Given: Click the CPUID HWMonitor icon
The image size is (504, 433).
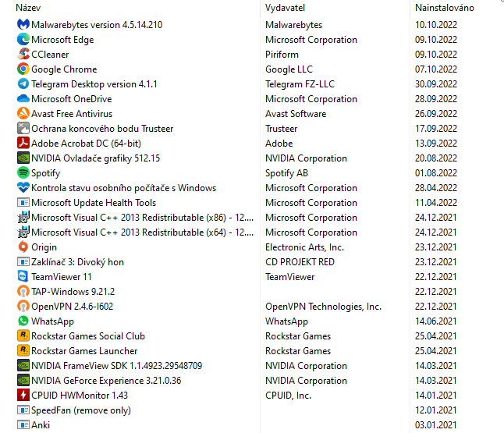Looking at the screenshot, I should coord(23,395).
